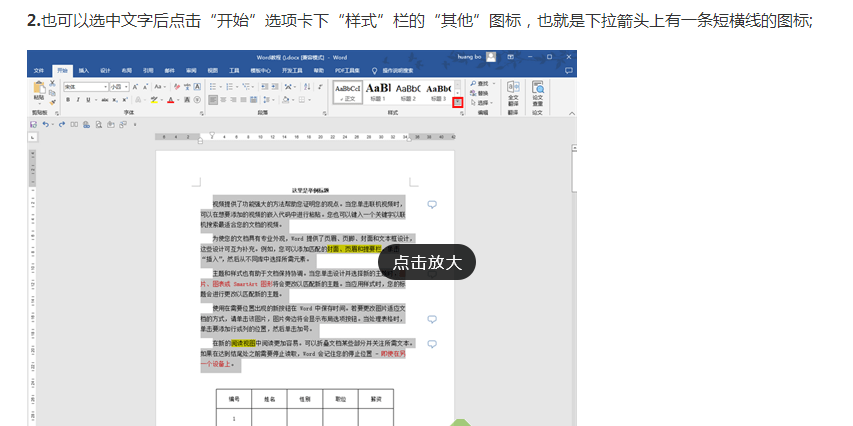Toggle Strikethrough formatting
853x426 pixels.
click(105, 100)
